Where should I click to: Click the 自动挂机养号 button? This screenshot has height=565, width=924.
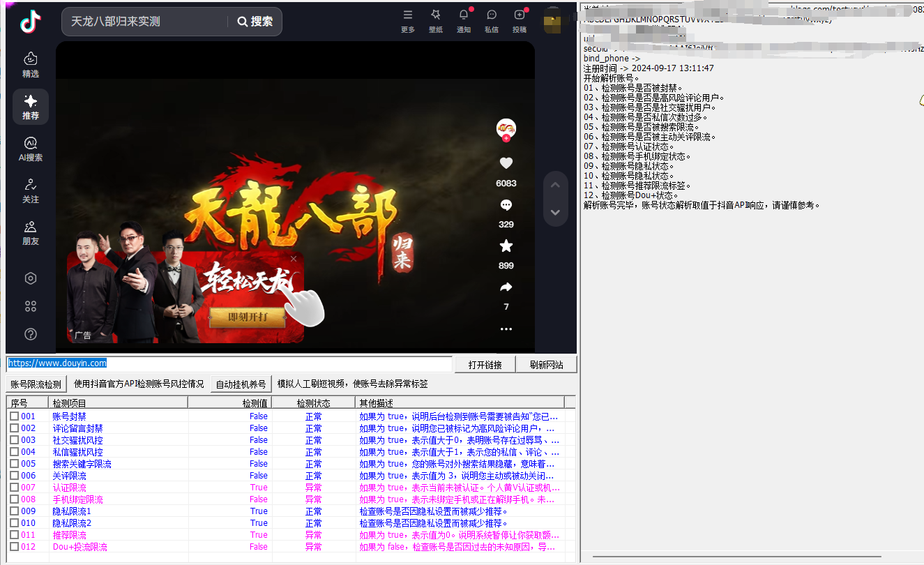241,384
